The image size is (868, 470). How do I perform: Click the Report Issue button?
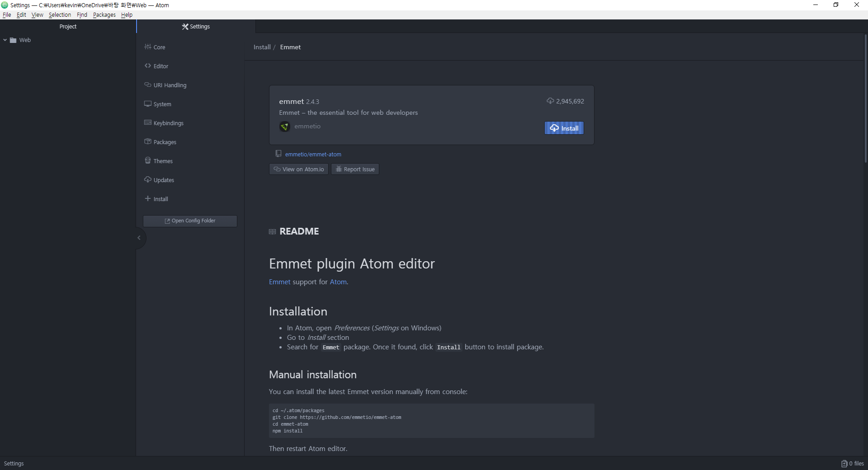tap(355, 169)
